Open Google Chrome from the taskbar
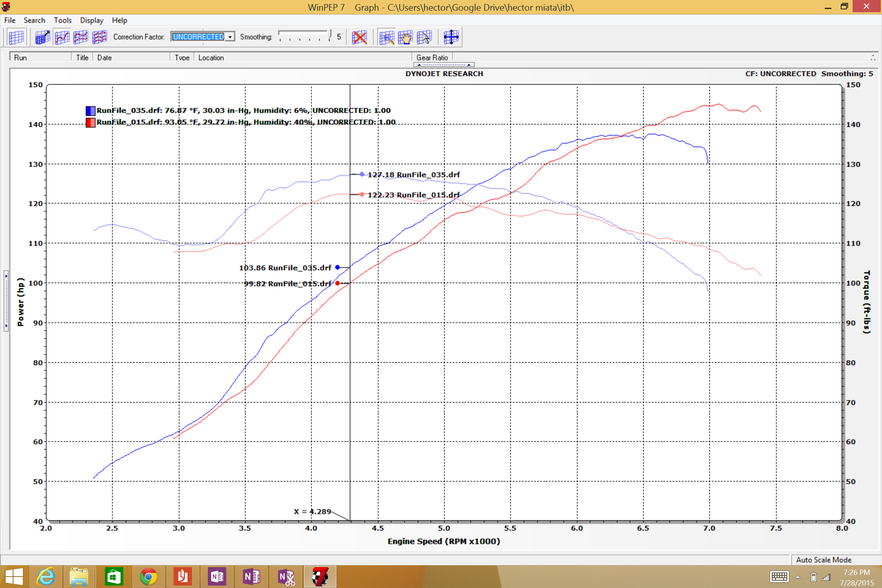The image size is (882, 588). click(148, 577)
